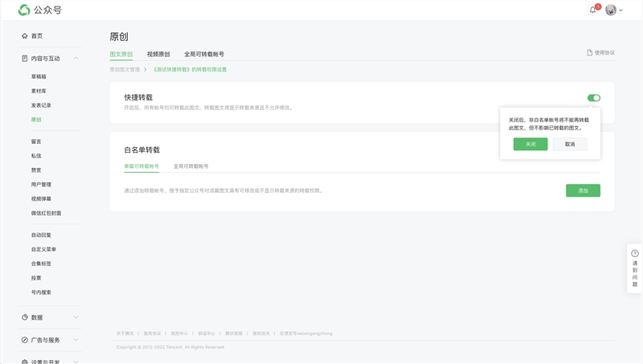Screen dimensions: 643x364
Task: Click the 公众号 logo icon
Action: pyautogui.click(x=24, y=10)
